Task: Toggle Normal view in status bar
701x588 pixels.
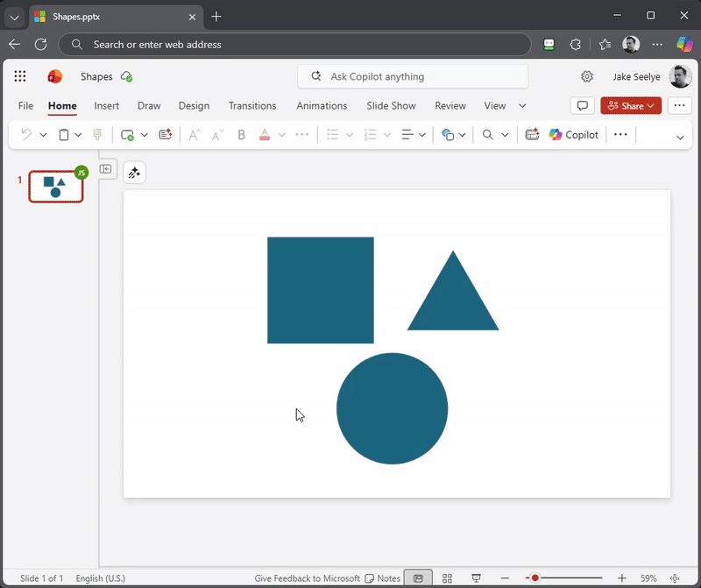Action: (x=418, y=578)
